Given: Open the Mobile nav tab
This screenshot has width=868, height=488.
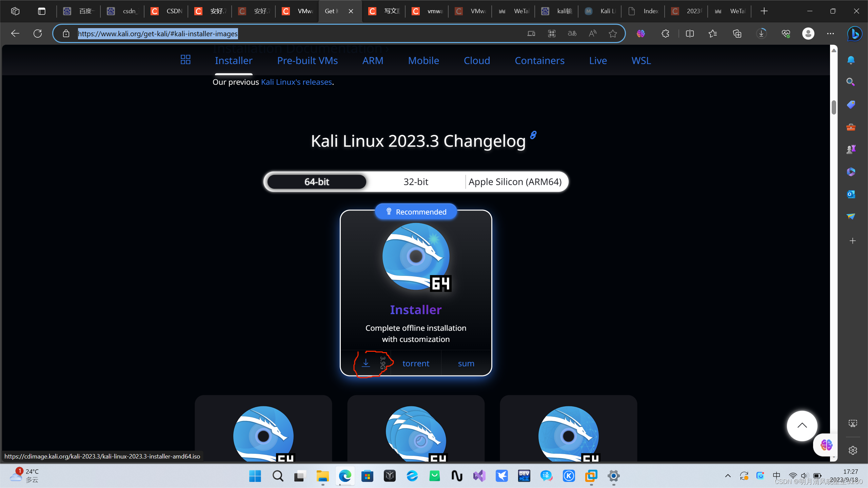Looking at the screenshot, I should pos(423,60).
